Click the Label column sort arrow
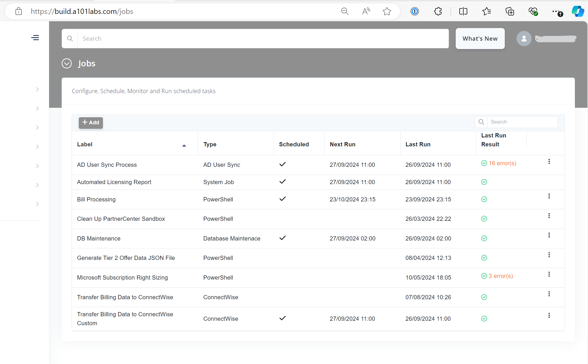This screenshot has width=588, height=364. pyautogui.click(x=184, y=145)
